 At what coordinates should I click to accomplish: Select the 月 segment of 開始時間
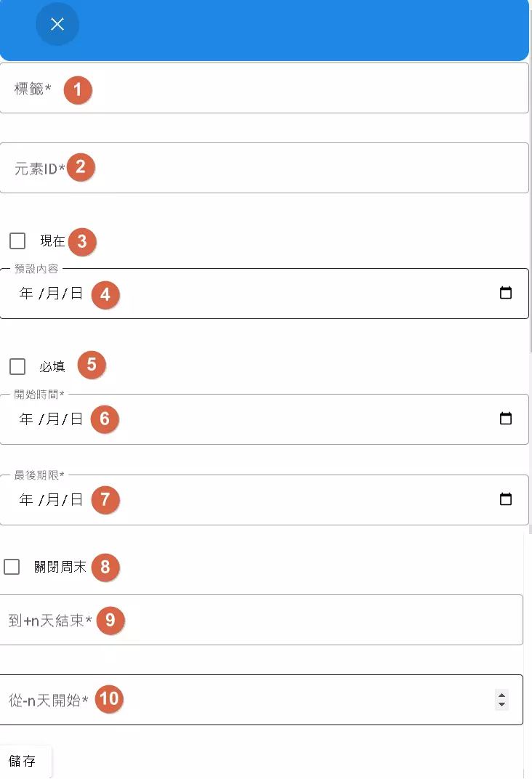pyautogui.click(x=55, y=419)
